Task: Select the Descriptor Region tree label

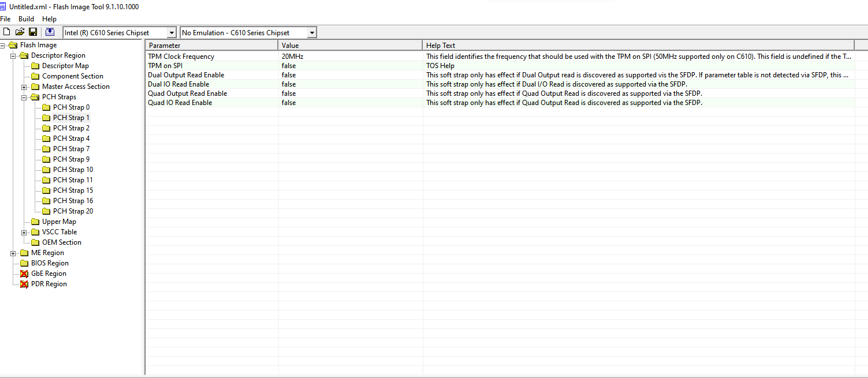Action: 58,55
